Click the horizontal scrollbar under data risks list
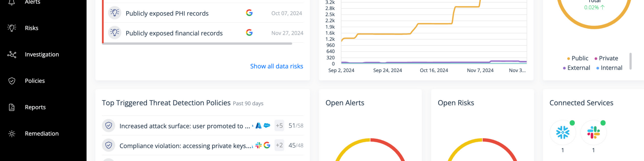Image resolution: width=644 pixels, height=161 pixels. click(197, 44)
